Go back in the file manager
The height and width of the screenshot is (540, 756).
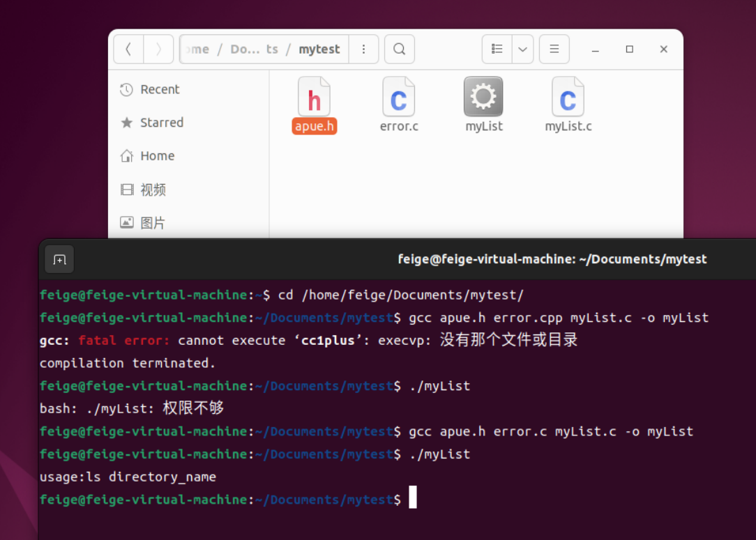coord(128,49)
